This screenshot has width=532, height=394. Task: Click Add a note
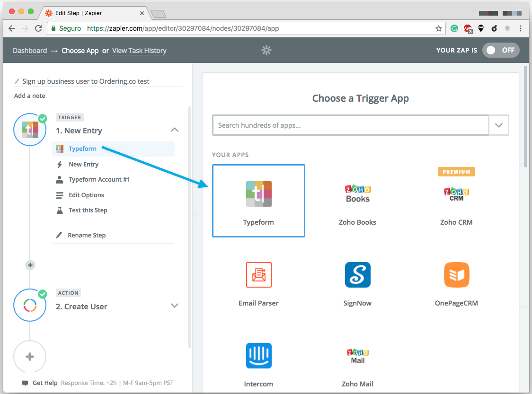[29, 96]
